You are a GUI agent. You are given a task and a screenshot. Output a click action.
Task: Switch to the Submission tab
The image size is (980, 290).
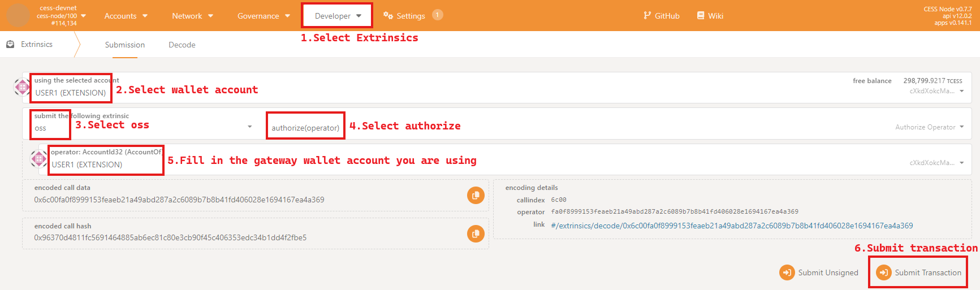pos(125,45)
